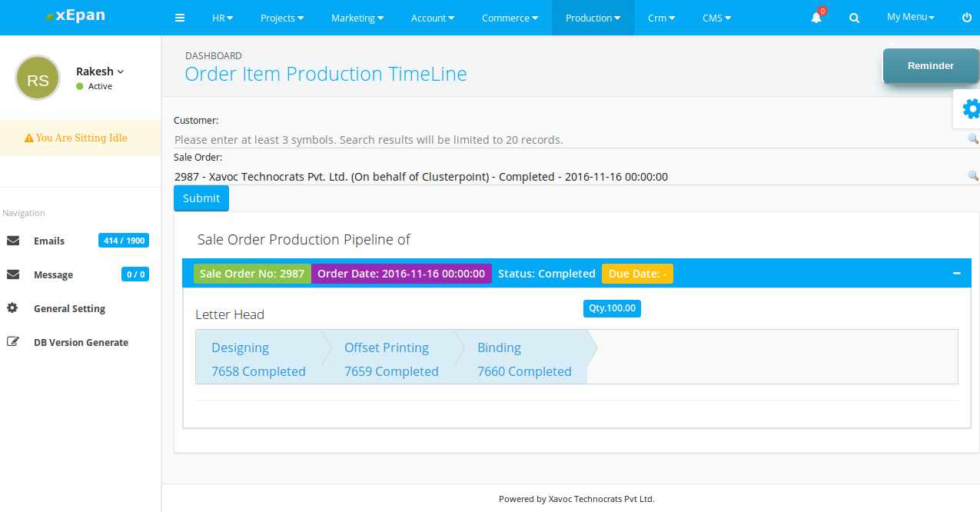The image size is (980, 512).
Task: Open the settings gear on right edge
Action: pos(970,109)
